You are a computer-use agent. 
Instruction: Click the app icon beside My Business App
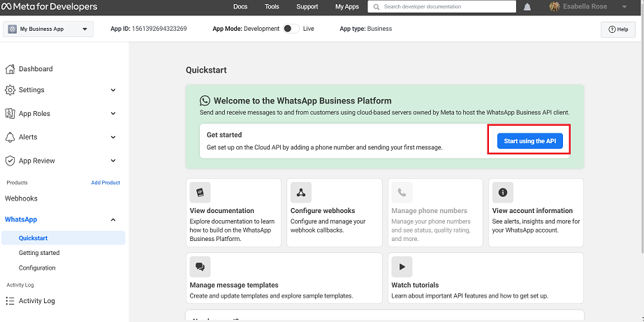[13, 29]
